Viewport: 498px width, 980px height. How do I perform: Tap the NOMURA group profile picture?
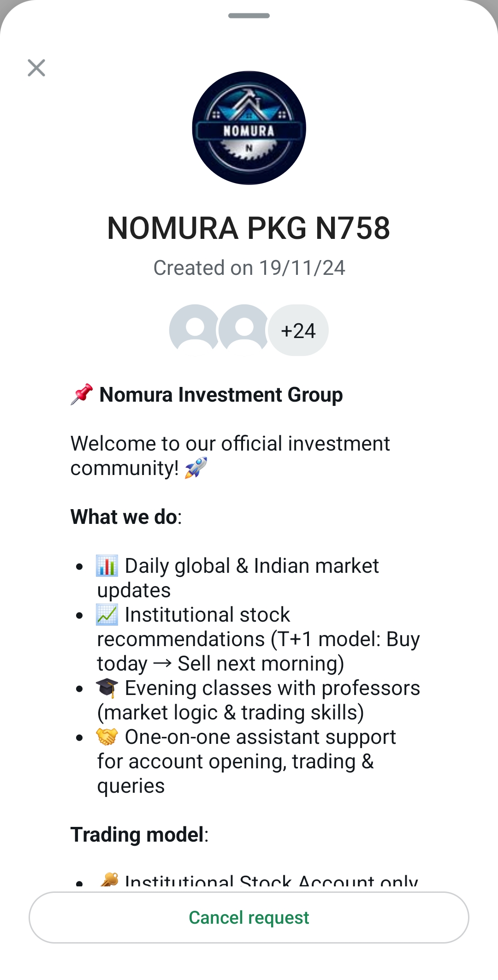pos(249,128)
